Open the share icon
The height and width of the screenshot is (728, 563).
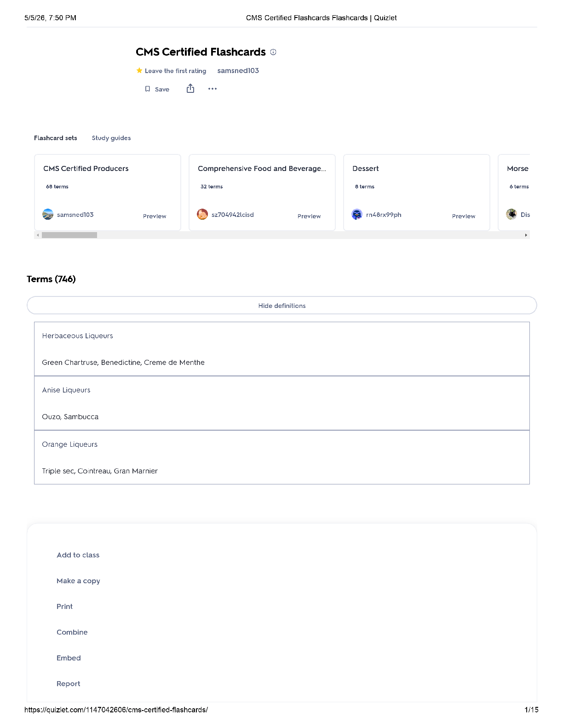pyautogui.click(x=190, y=89)
